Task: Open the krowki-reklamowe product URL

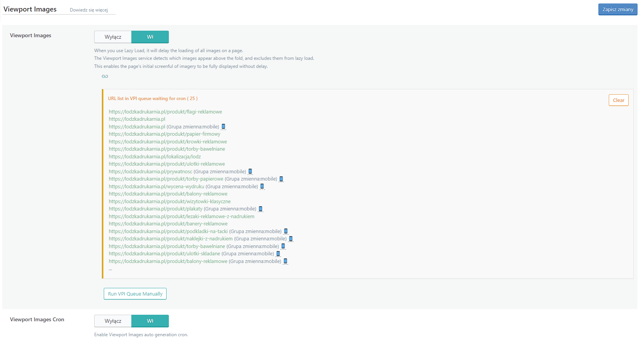Action: [168, 141]
